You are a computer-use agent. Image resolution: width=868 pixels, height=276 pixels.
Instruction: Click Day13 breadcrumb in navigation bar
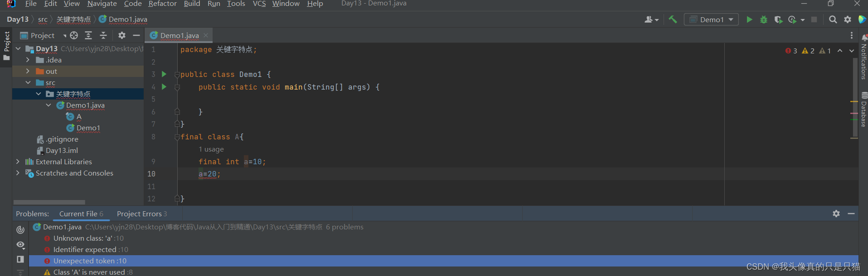pyautogui.click(x=18, y=19)
